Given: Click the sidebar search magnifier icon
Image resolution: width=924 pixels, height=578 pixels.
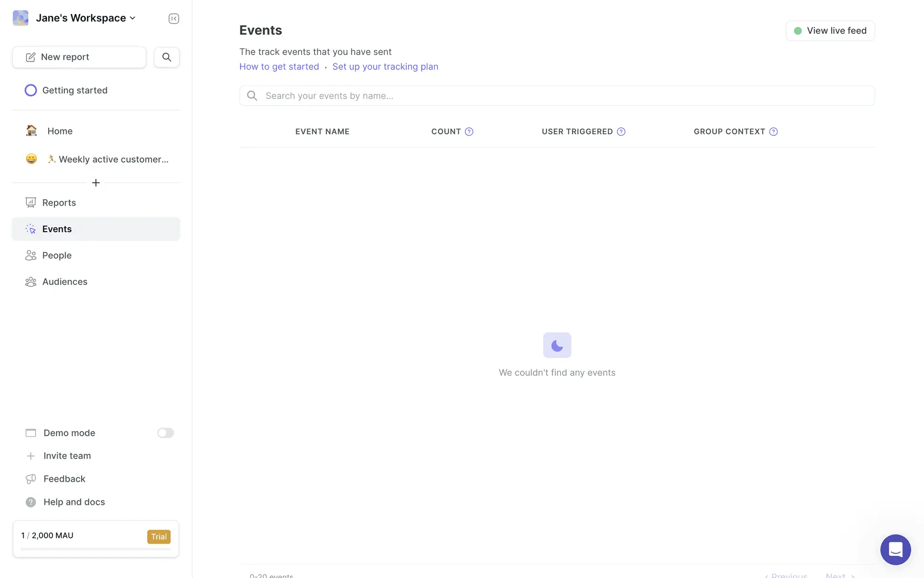Looking at the screenshot, I should (167, 57).
